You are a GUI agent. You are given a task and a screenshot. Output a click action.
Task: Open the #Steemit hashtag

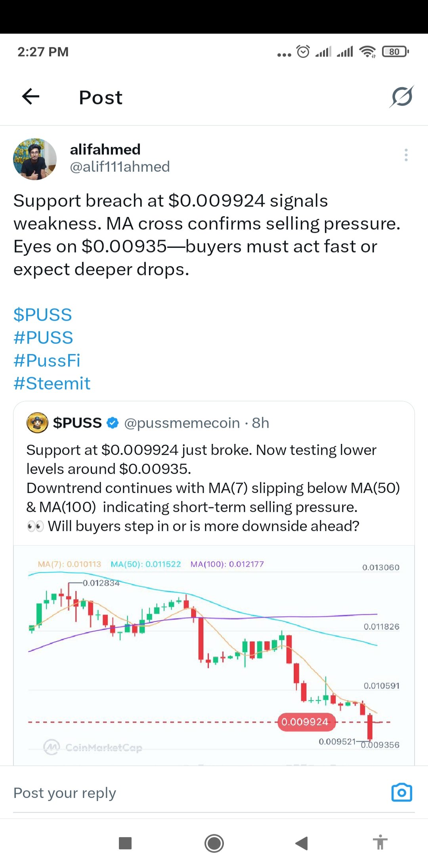(x=52, y=384)
